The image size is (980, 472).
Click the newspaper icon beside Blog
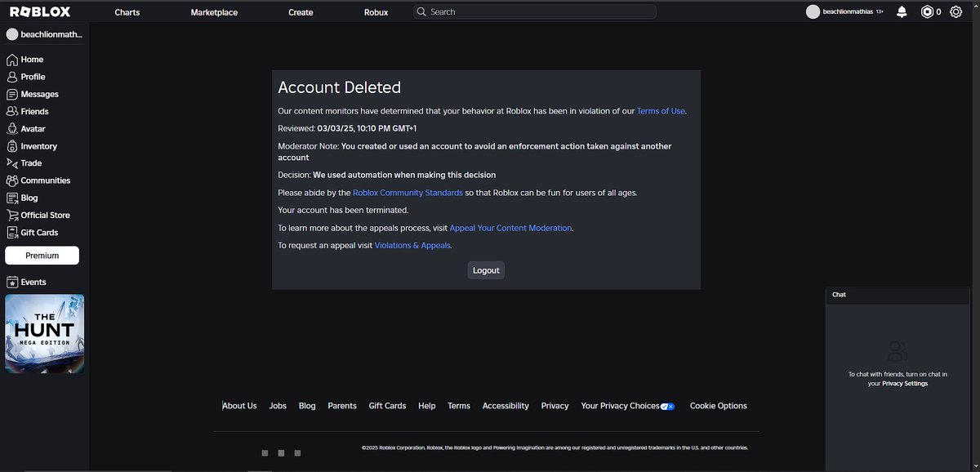click(x=12, y=198)
